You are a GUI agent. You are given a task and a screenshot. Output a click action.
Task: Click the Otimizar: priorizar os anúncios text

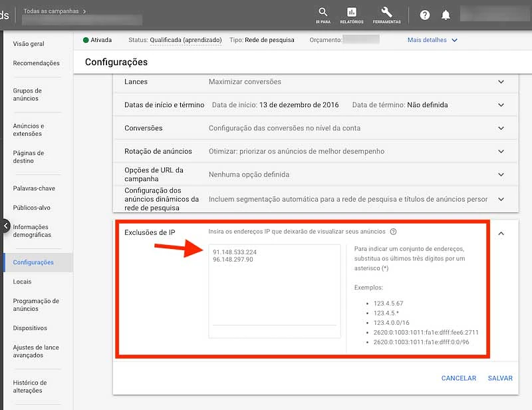tap(296, 151)
